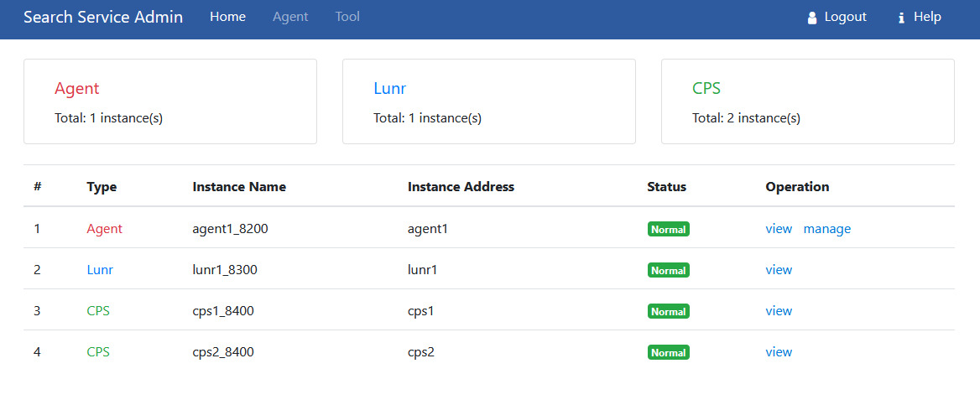Click the Normal status badge for agent1_8200
980x405 pixels.
click(668, 230)
